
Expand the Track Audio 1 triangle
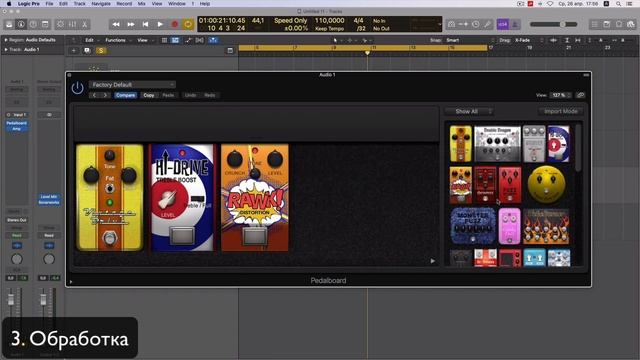[x=6, y=49]
